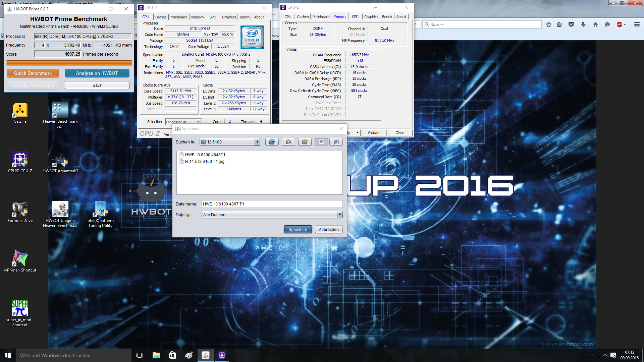Screen dimensions: 644x362
Task: Open Intel Extreme Tuning Utility icon
Action: pos(100,214)
